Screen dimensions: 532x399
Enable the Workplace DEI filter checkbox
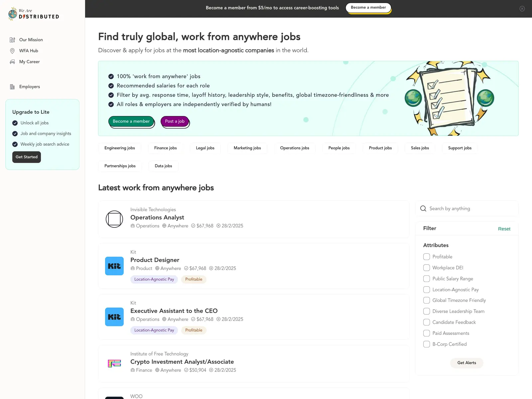click(427, 268)
